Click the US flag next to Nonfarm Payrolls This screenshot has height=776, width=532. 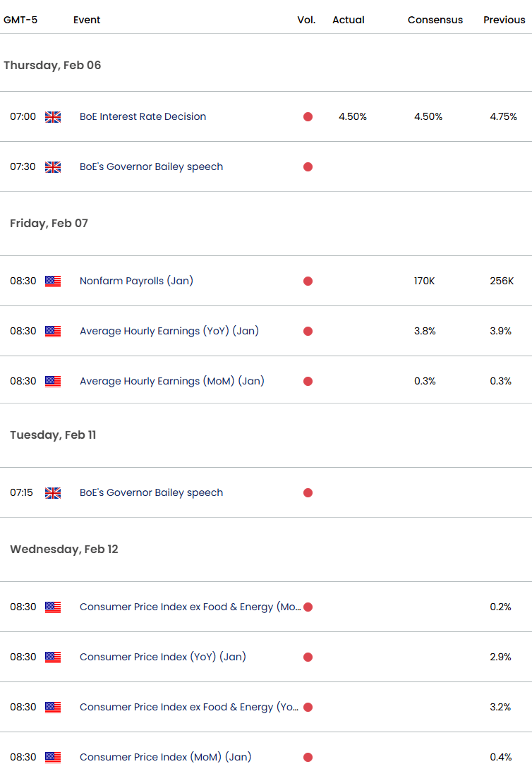coord(53,281)
